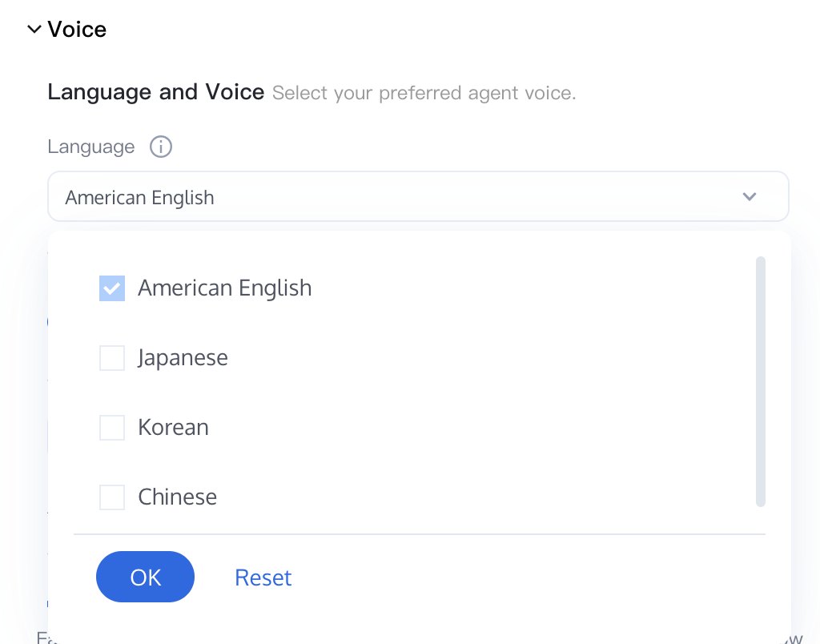The image size is (820, 644).
Task: Click the Reset link
Action: [263, 578]
